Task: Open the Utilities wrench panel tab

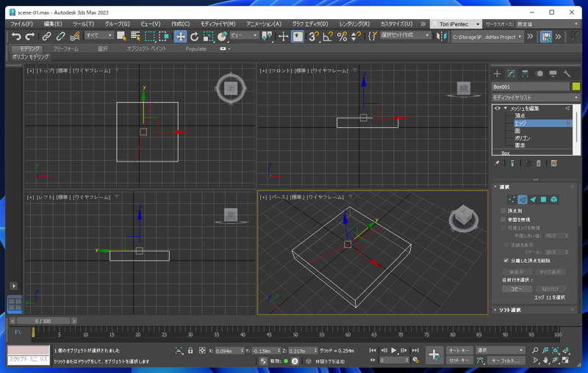Action: pyautogui.click(x=567, y=73)
